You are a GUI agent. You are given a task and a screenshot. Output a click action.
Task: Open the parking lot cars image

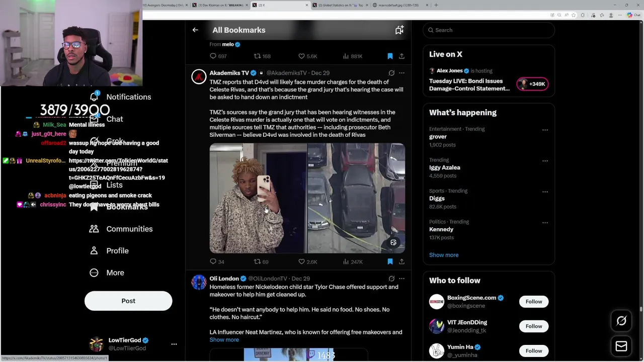pyautogui.click(x=356, y=198)
